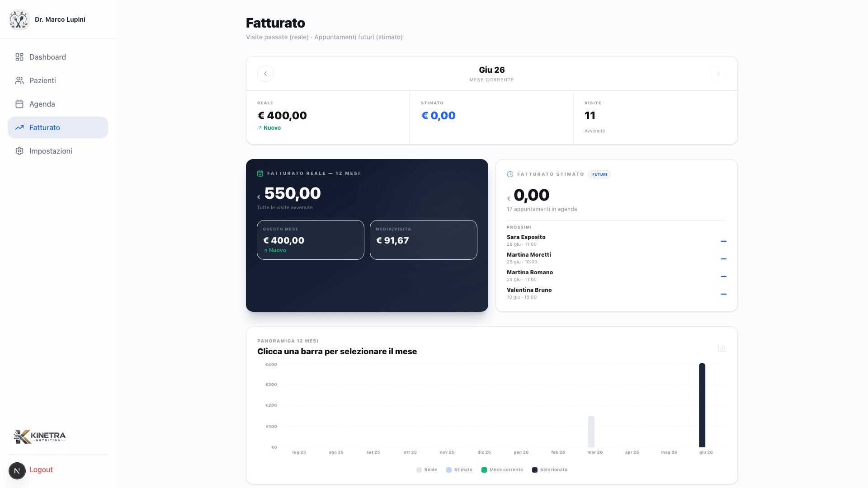868x488 pixels.
Task: Open Sara Esposito appointment entry
Action: [x=616, y=240]
